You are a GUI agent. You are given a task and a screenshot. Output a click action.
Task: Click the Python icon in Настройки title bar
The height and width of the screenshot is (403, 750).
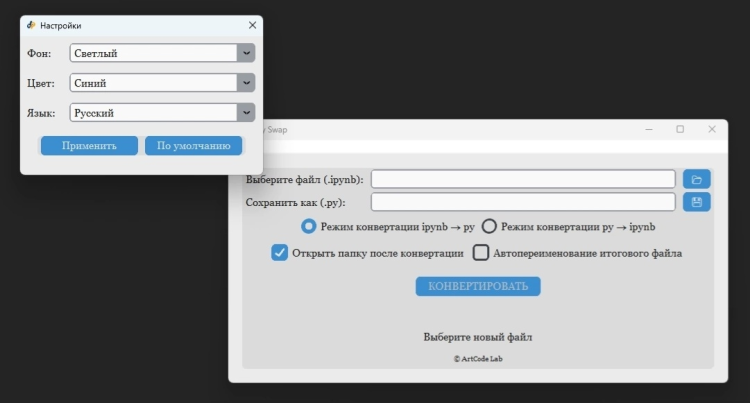31,25
